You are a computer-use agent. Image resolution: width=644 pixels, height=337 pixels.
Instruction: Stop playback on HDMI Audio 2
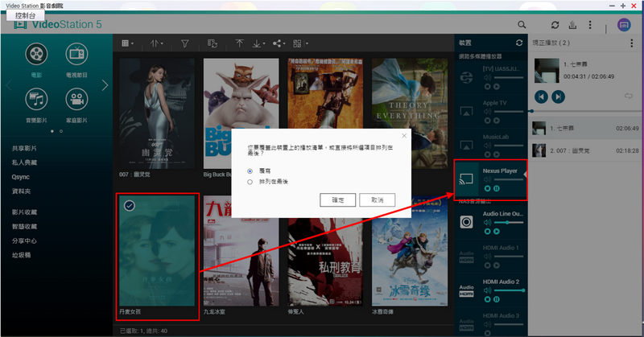point(488,299)
